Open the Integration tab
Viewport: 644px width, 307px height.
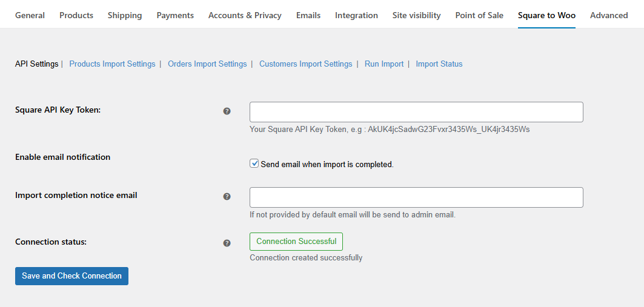(356, 15)
